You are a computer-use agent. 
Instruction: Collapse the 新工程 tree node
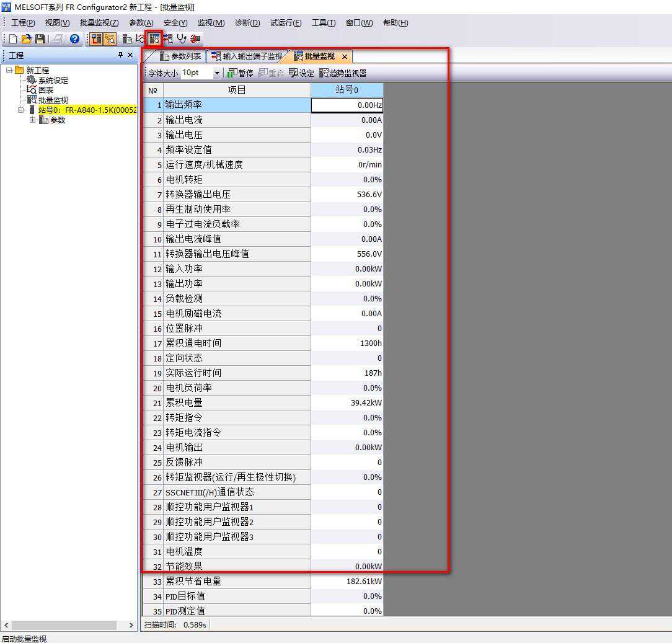tap(10, 70)
